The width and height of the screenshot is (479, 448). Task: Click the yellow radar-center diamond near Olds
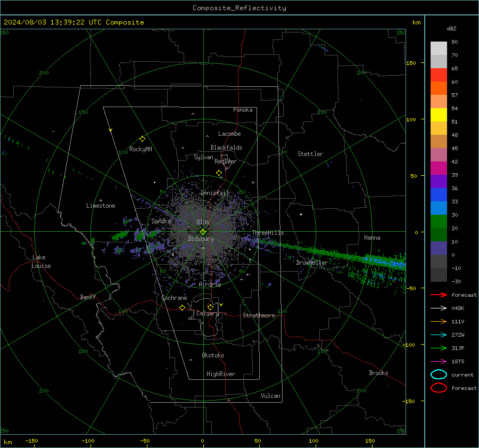click(203, 232)
